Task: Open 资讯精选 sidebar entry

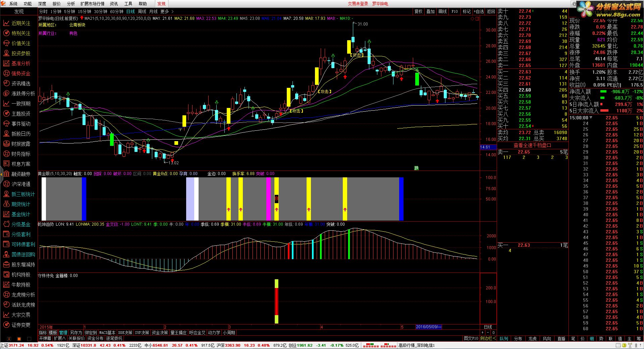Action: 17,83
